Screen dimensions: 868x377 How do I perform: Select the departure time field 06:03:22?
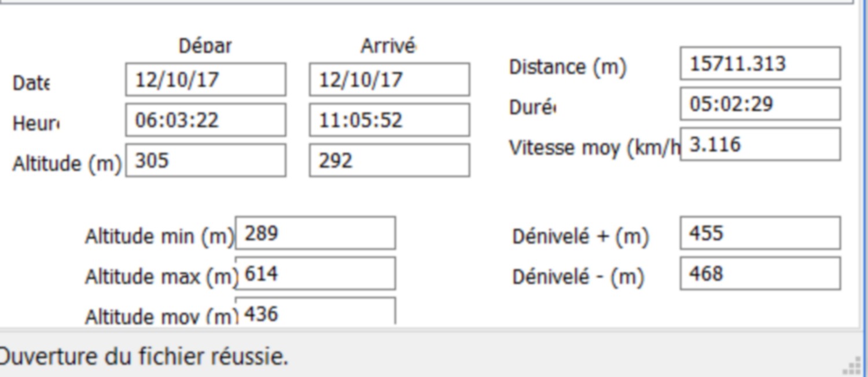point(205,120)
